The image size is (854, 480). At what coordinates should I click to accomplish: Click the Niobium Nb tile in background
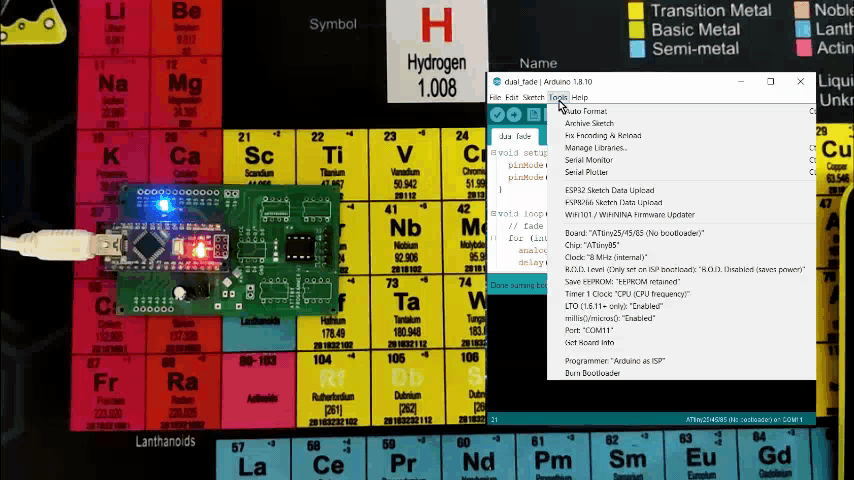coord(405,238)
